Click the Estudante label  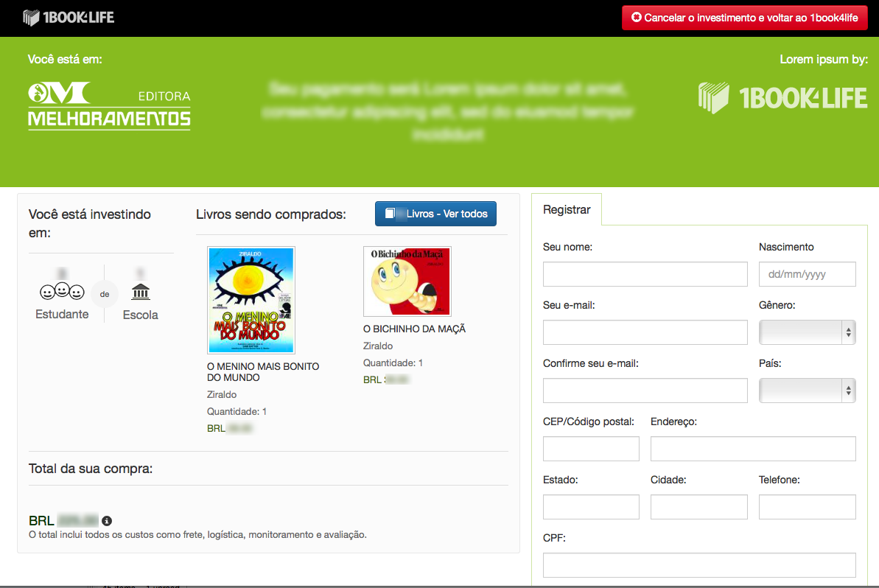click(62, 315)
